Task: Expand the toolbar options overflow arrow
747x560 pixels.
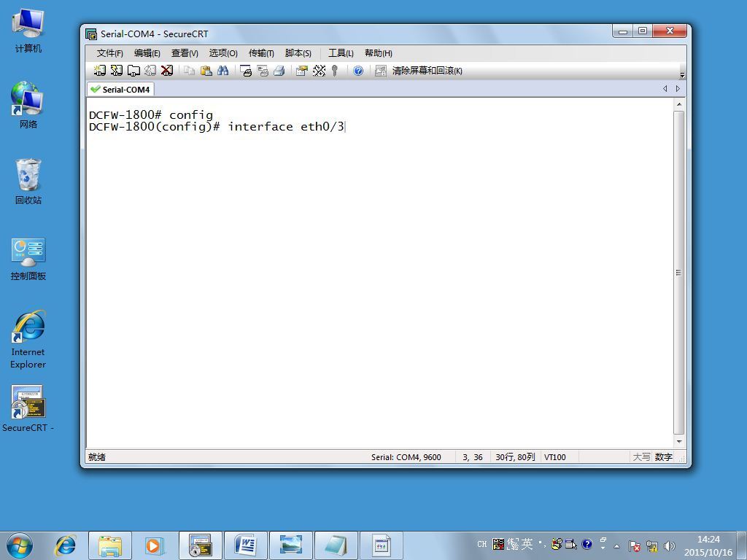Action: click(x=682, y=75)
